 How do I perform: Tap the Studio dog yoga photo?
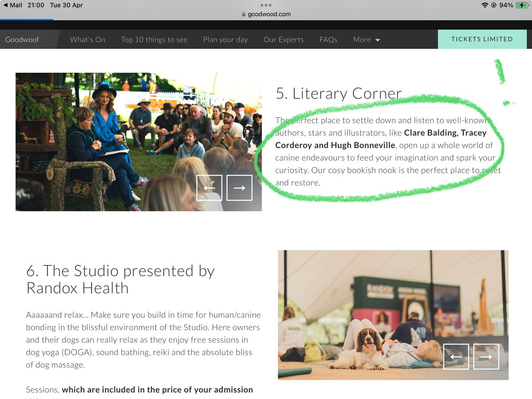click(x=393, y=315)
